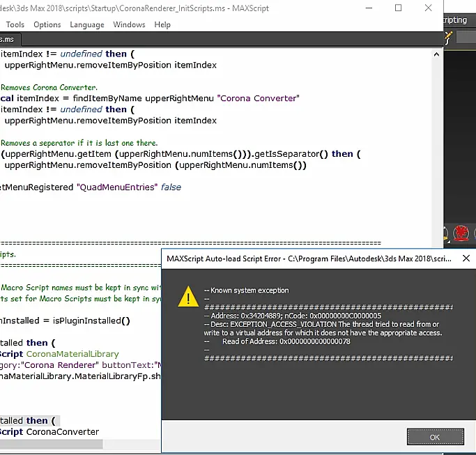Click the isPluginInstalled() call
The height and width of the screenshot is (455, 476).
pyautogui.click(x=91, y=321)
